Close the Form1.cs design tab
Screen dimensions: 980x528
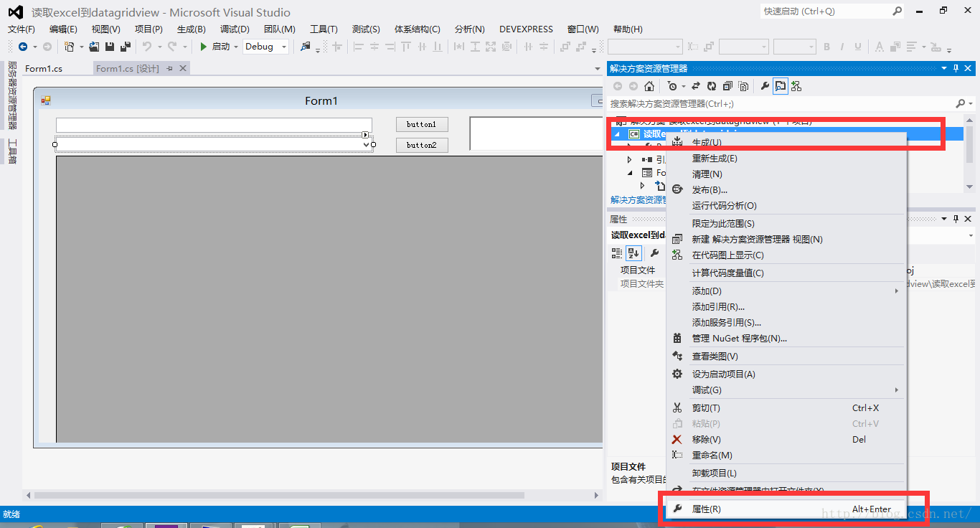(x=183, y=68)
